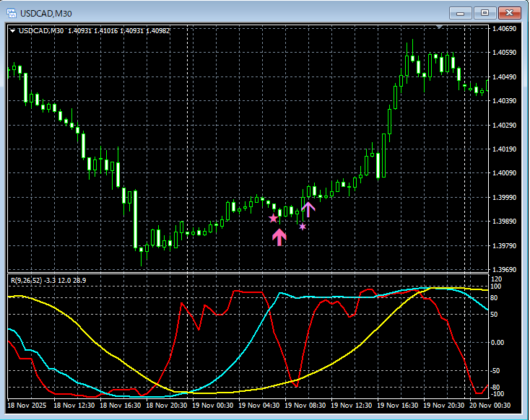Click the indicator scale value 0.00
530x420 pixels.
[x=498, y=343]
